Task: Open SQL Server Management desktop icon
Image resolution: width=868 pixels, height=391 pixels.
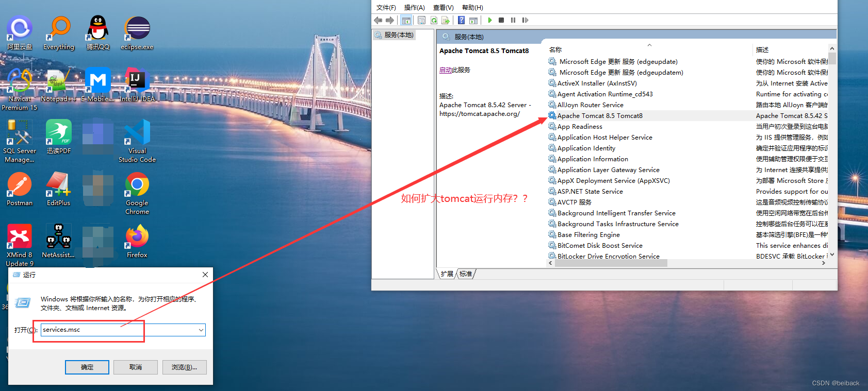Action: 20,141
